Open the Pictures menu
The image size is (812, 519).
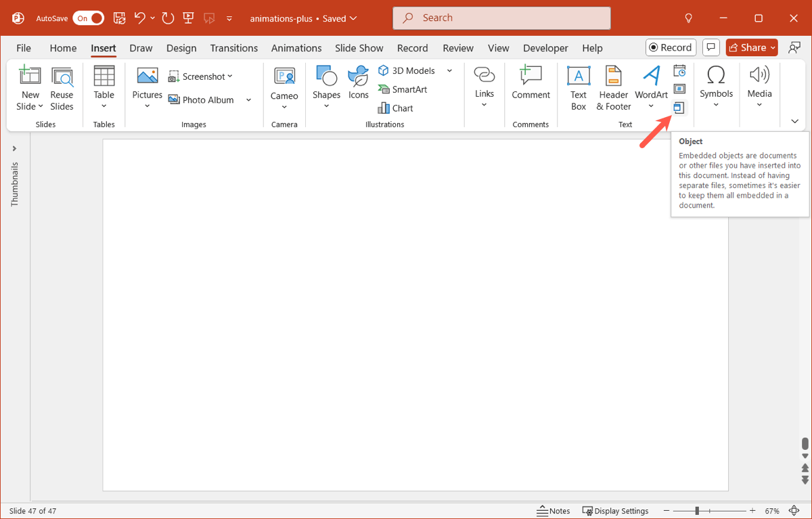coord(147,88)
